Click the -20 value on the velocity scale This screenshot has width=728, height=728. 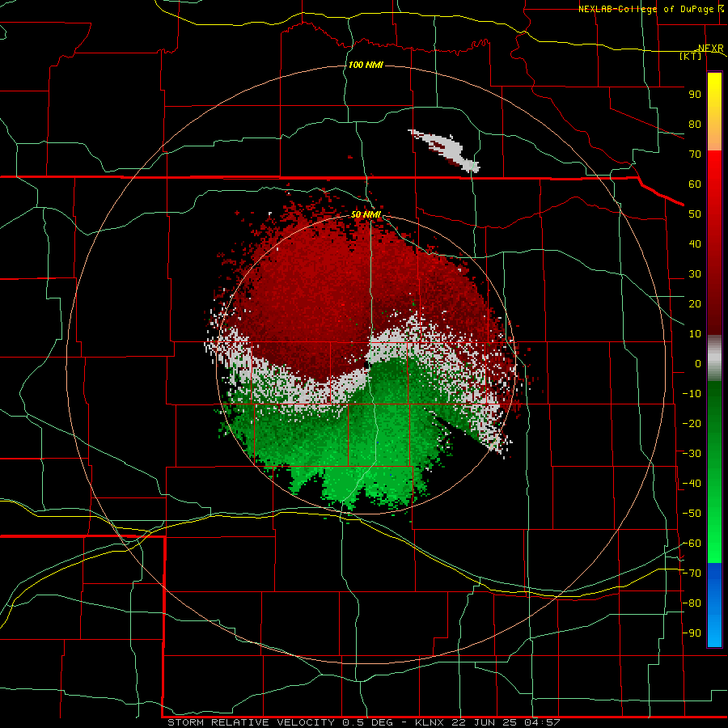tap(692, 424)
